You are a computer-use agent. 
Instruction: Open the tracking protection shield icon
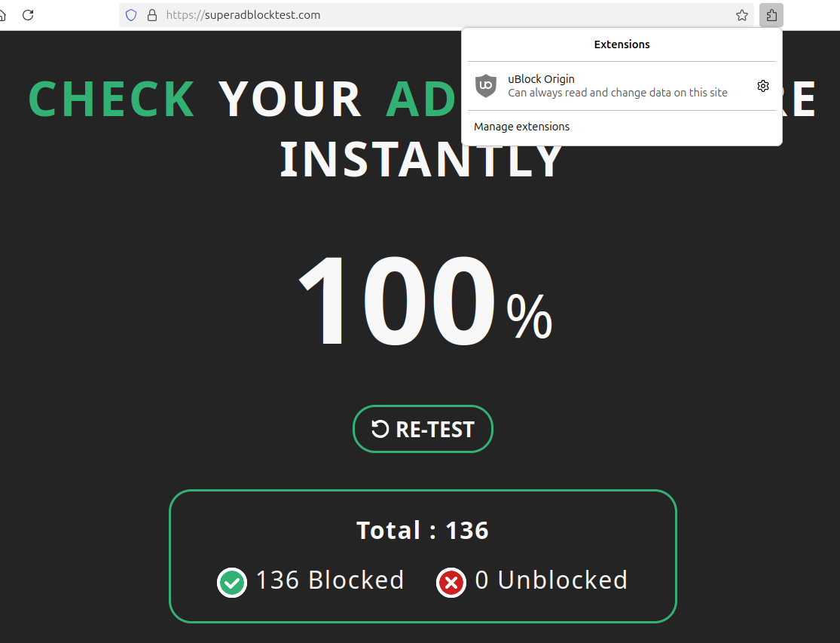[131, 15]
